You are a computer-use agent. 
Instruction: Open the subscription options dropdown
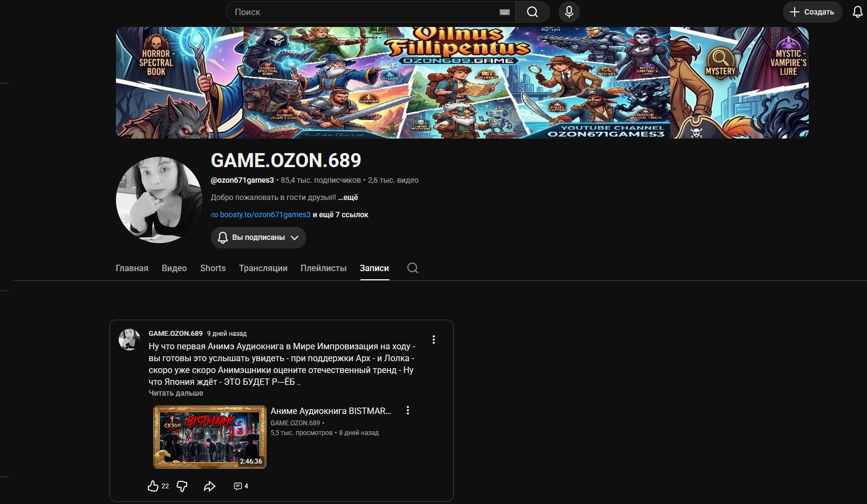258,238
